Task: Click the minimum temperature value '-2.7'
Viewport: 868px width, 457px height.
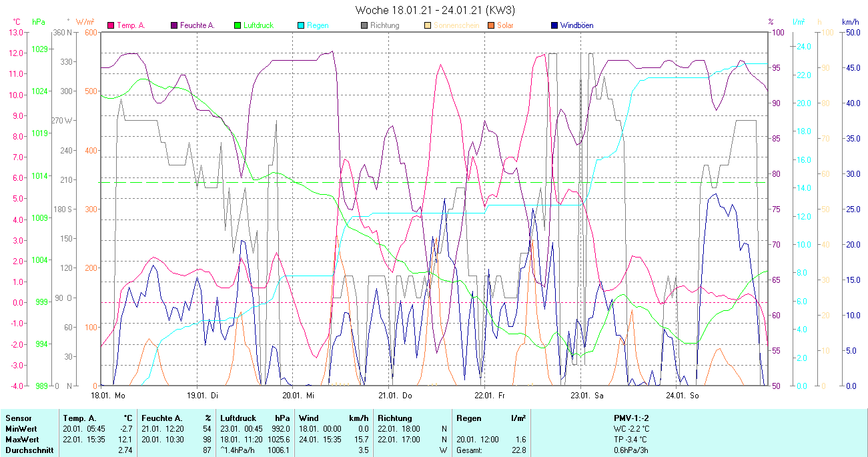Action: [127, 429]
